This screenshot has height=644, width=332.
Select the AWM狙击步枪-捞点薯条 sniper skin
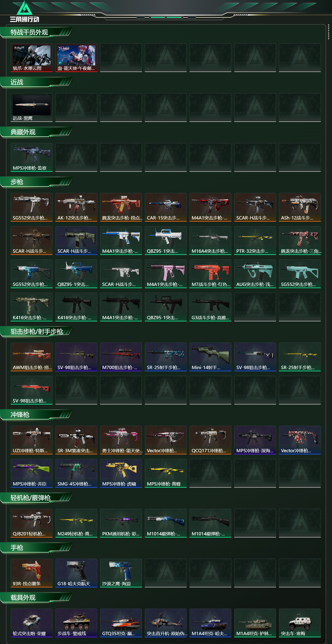click(31, 357)
